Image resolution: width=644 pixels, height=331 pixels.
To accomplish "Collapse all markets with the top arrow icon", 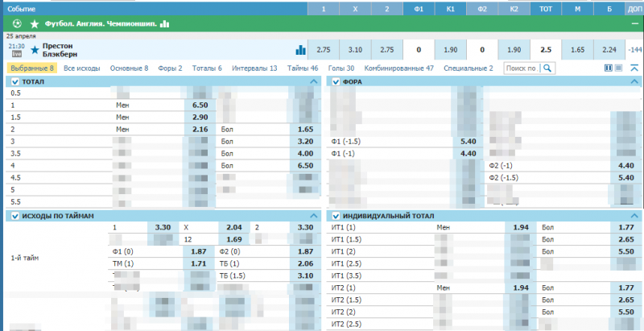I will (x=634, y=68).
